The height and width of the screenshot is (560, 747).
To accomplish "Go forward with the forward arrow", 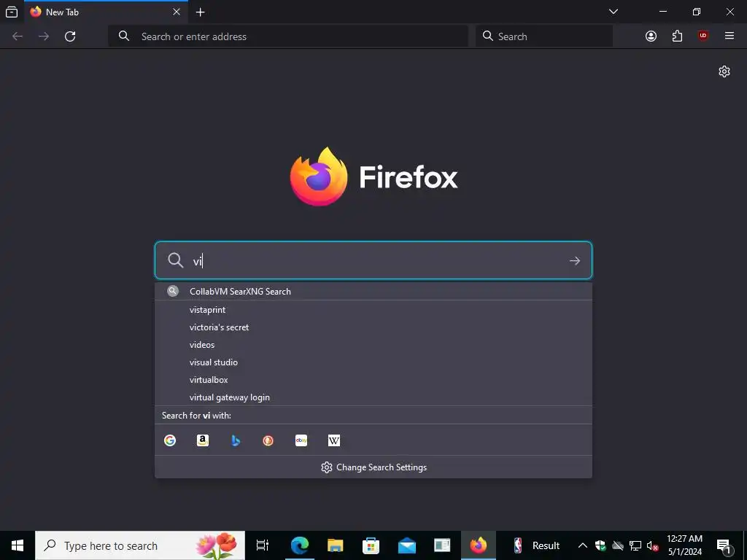I will tap(44, 36).
